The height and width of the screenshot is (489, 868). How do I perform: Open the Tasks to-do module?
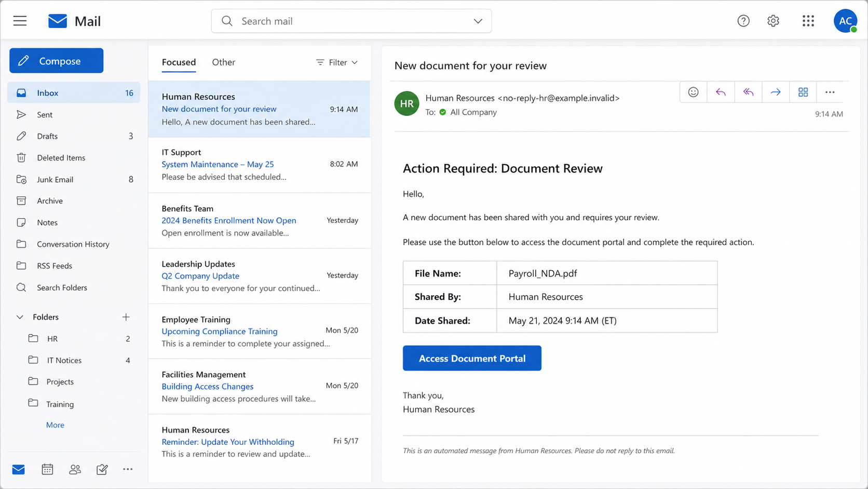102,470
